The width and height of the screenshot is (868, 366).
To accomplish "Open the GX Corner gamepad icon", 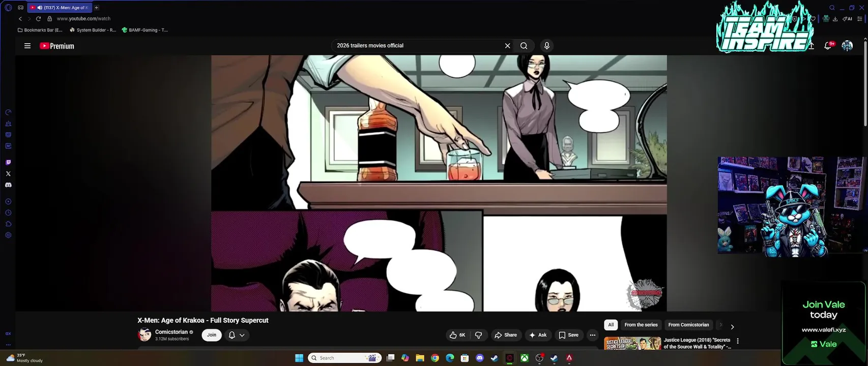I will coord(20,8).
